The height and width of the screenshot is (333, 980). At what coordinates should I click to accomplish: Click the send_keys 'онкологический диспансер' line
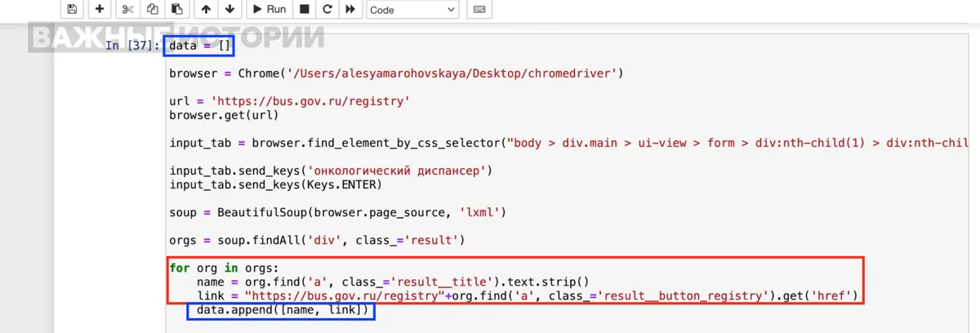[331, 171]
